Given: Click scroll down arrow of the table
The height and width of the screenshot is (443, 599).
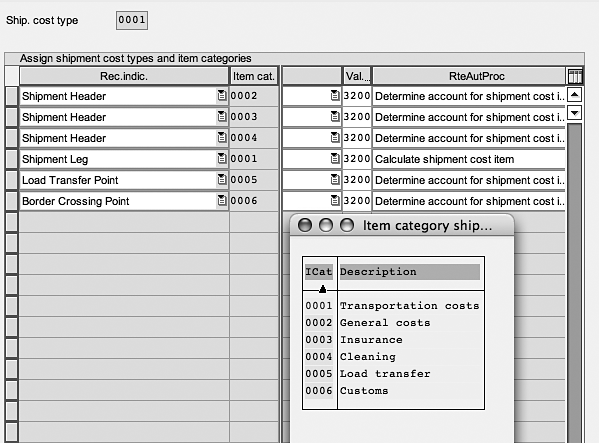Looking at the screenshot, I should point(575,113).
